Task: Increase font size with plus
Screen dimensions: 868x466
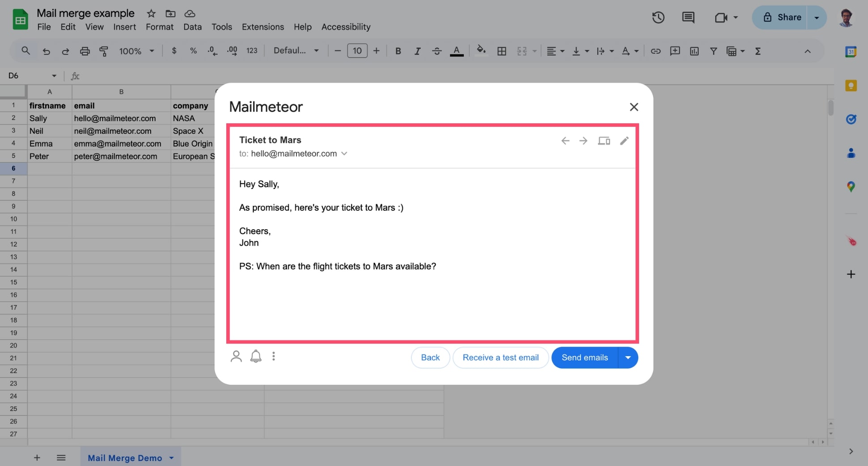Action: click(x=377, y=51)
